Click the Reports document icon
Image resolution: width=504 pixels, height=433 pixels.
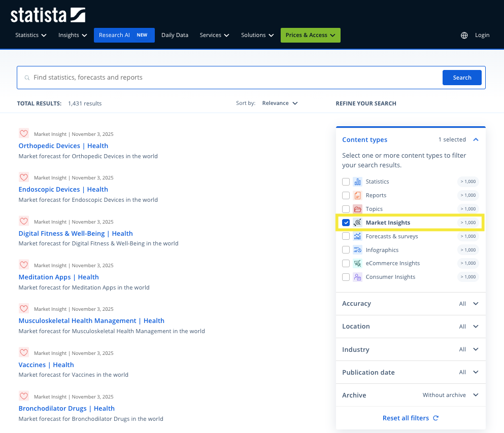[357, 195]
